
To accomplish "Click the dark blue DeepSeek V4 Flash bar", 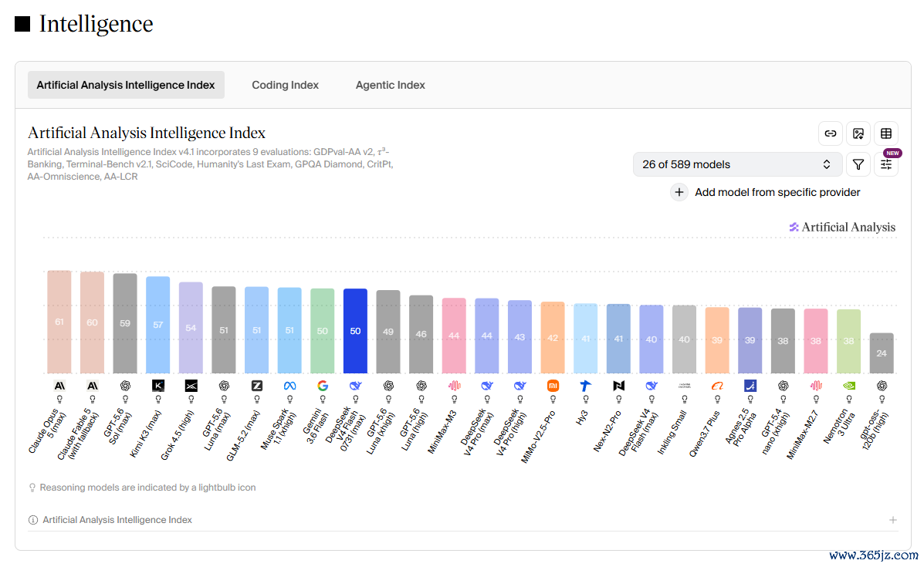I will coord(355,331).
